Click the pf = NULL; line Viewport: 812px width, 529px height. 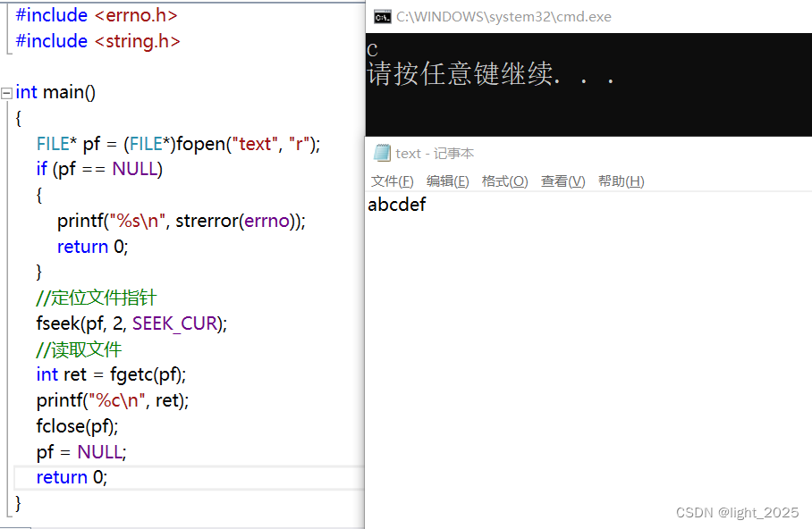coord(81,452)
